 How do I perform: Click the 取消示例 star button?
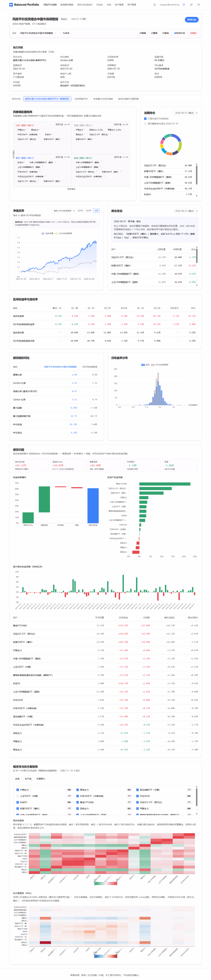(179, 33)
